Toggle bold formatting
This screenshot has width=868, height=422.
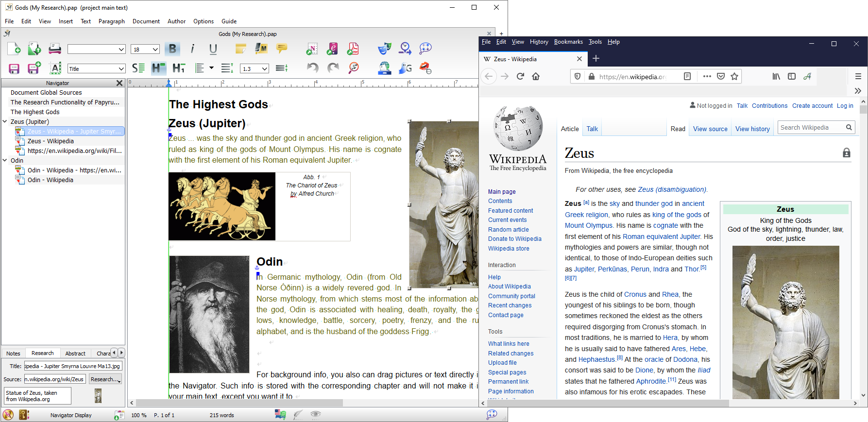click(172, 49)
